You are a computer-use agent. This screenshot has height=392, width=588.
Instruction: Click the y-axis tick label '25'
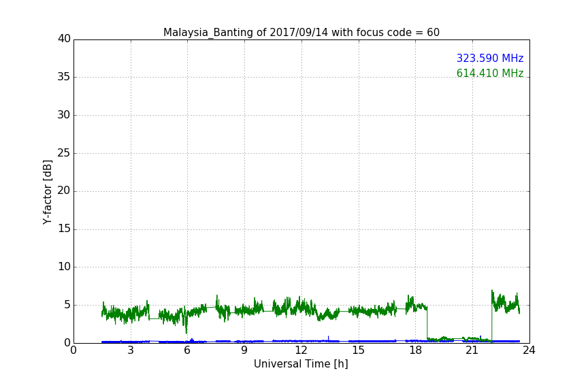tap(64, 153)
